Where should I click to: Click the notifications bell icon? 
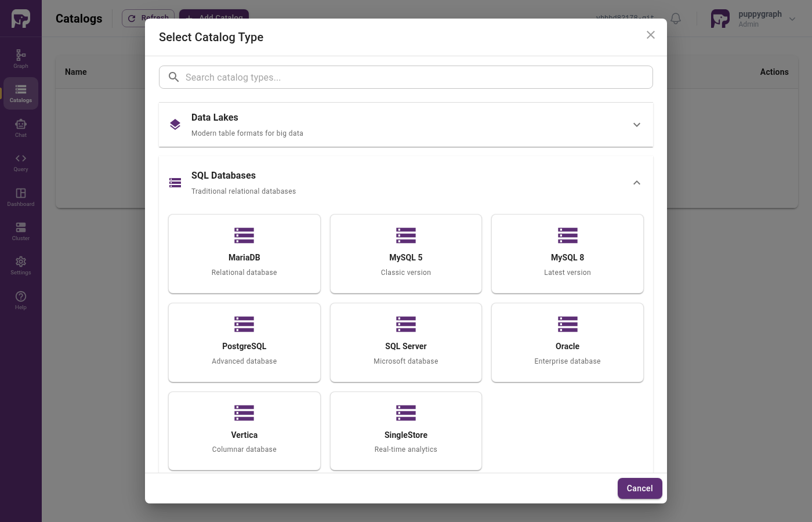[x=676, y=19]
